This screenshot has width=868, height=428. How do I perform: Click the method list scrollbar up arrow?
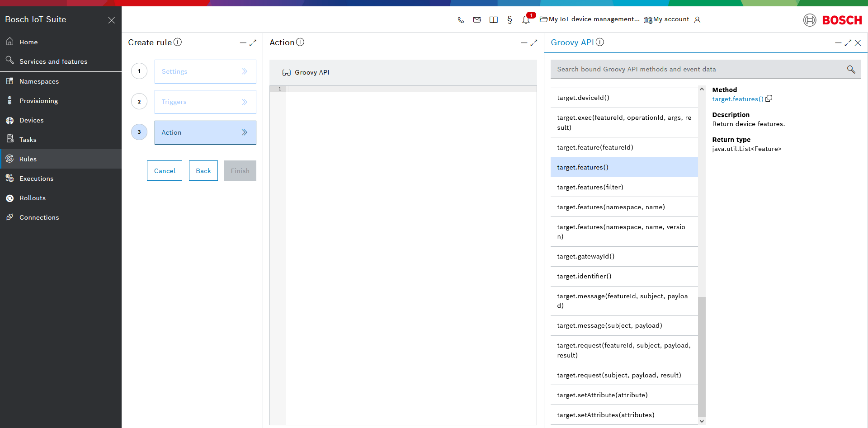702,89
